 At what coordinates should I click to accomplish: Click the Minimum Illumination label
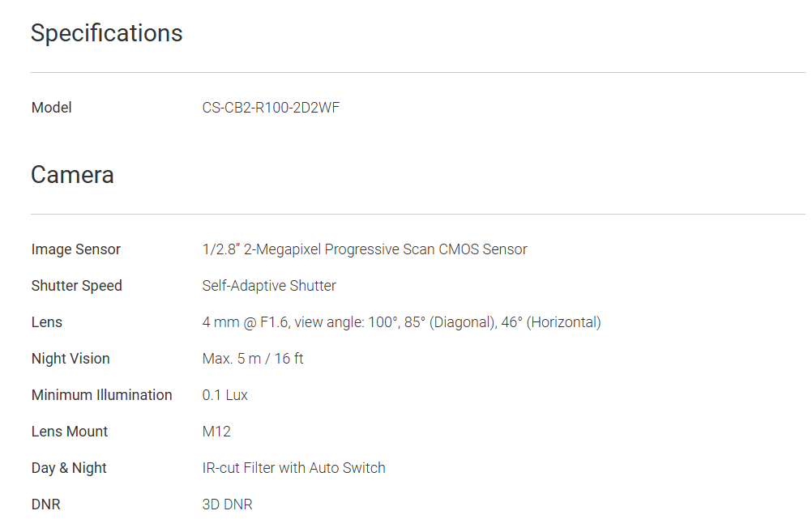[x=101, y=395]
